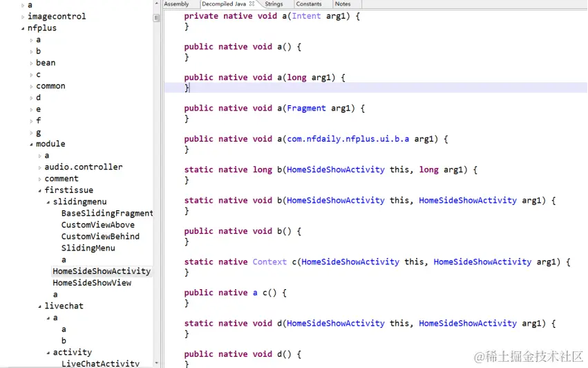Viewport: 588px width, 368px height.
Task: Select the module package label
Action: 50,144
